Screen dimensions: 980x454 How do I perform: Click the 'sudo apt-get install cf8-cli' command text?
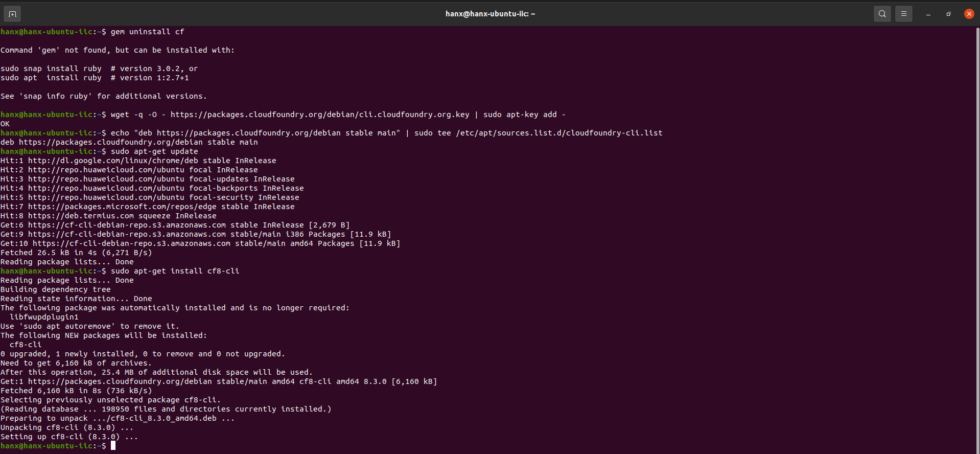tap(175, 271)
